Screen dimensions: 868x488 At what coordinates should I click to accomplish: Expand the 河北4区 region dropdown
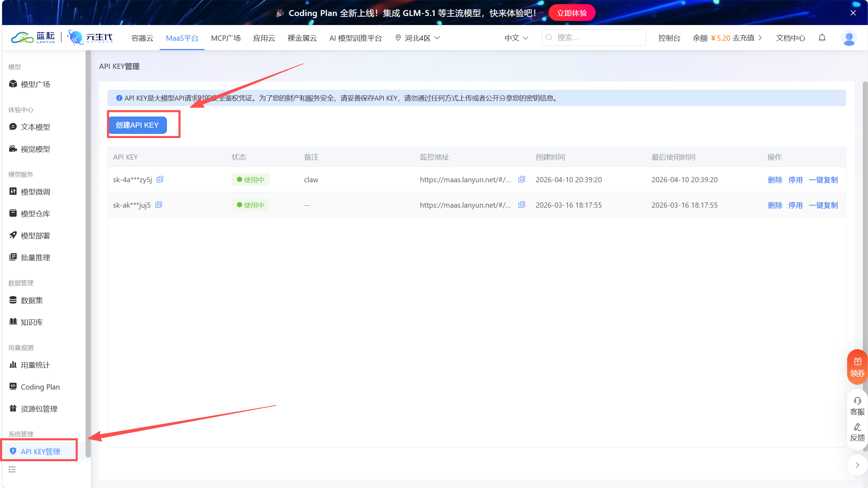pos(417,38)
